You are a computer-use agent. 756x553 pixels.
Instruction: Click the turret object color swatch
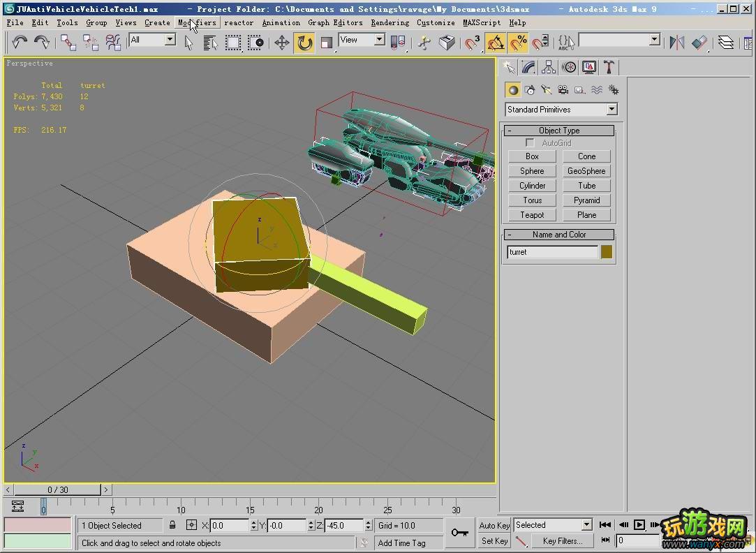click(x=607, y=252)
